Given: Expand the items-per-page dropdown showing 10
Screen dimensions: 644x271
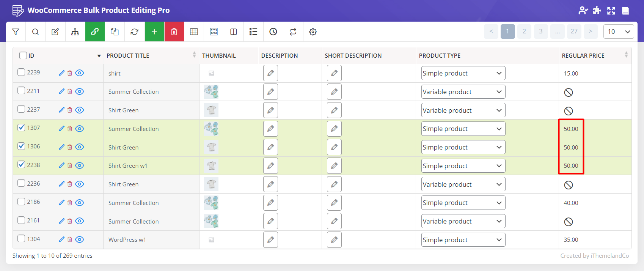Looking at the screenshot, I should [x=618, y=32].
